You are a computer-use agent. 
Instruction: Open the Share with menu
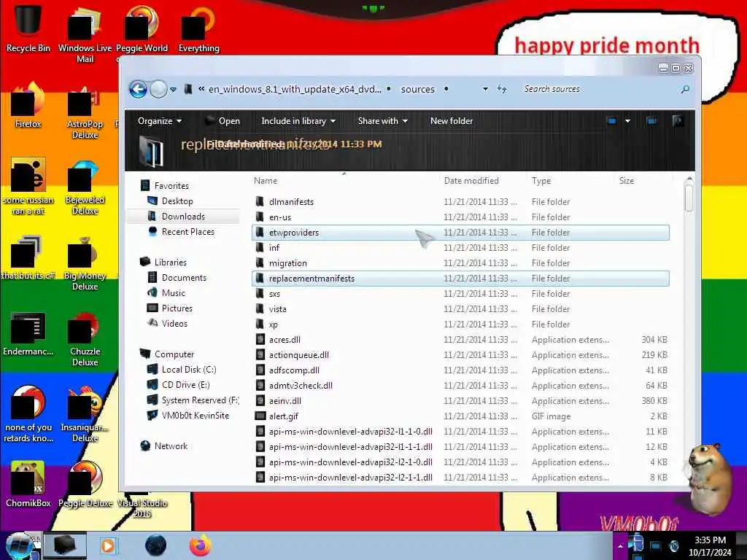(382, 121)
